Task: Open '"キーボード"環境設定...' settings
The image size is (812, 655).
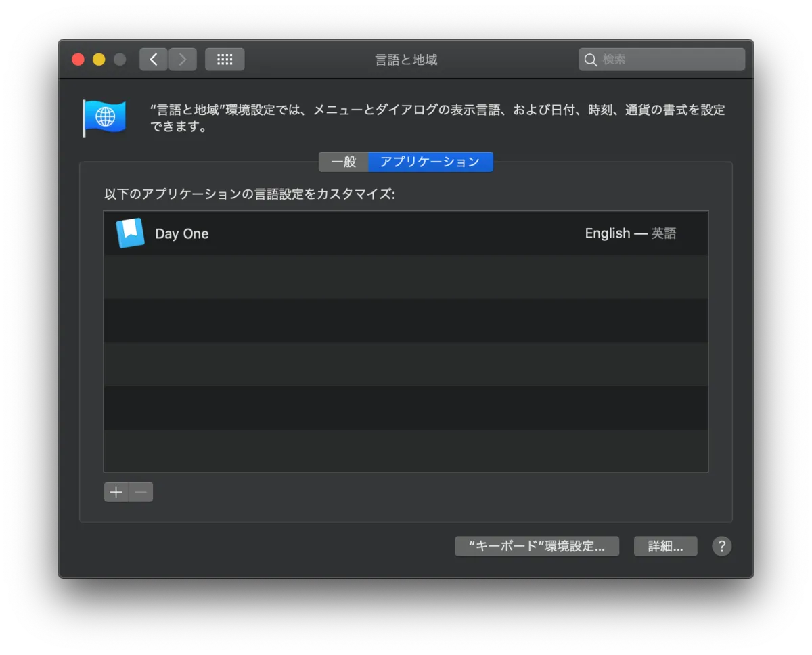Action: (x=537, y=546)
